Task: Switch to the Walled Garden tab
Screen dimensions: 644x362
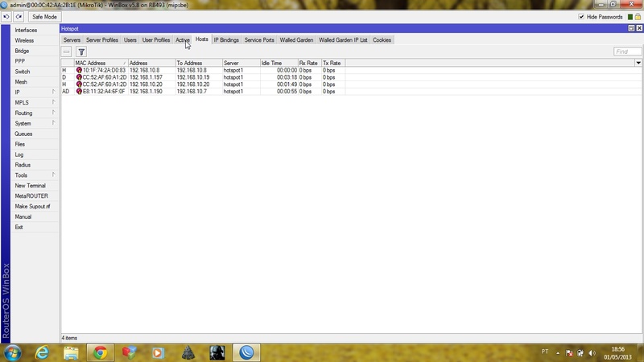Action: pyautogui.click(x=296, y=39)
